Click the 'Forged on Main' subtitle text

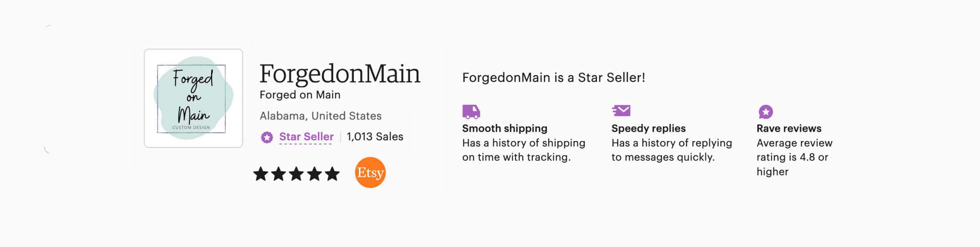point(300,95)
